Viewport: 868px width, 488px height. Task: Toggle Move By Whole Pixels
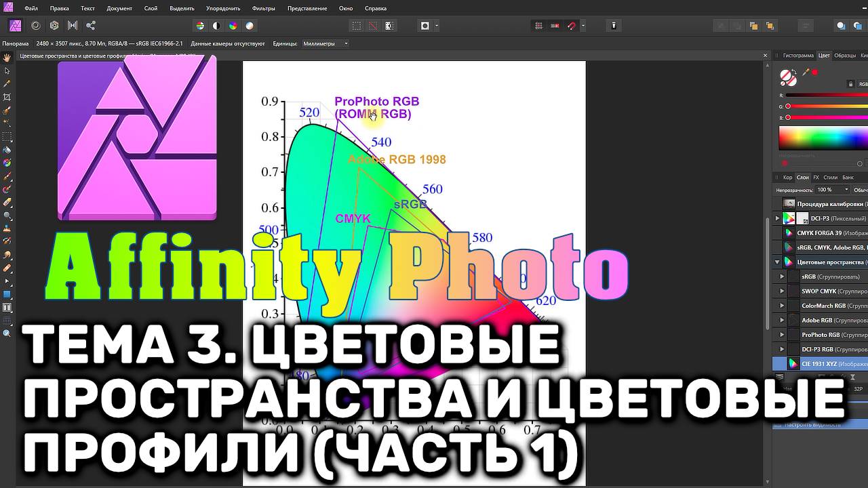point(555,26)
